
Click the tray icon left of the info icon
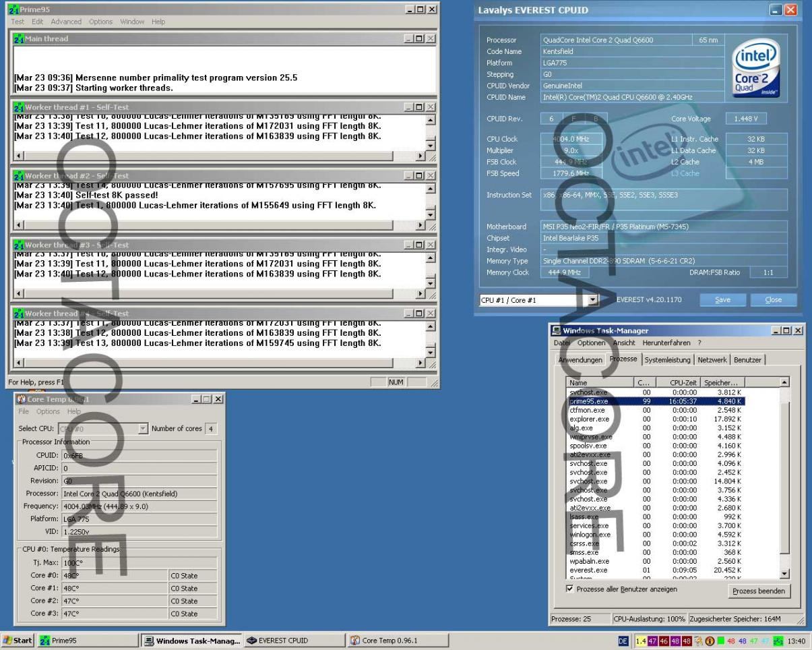coord(698,641)
